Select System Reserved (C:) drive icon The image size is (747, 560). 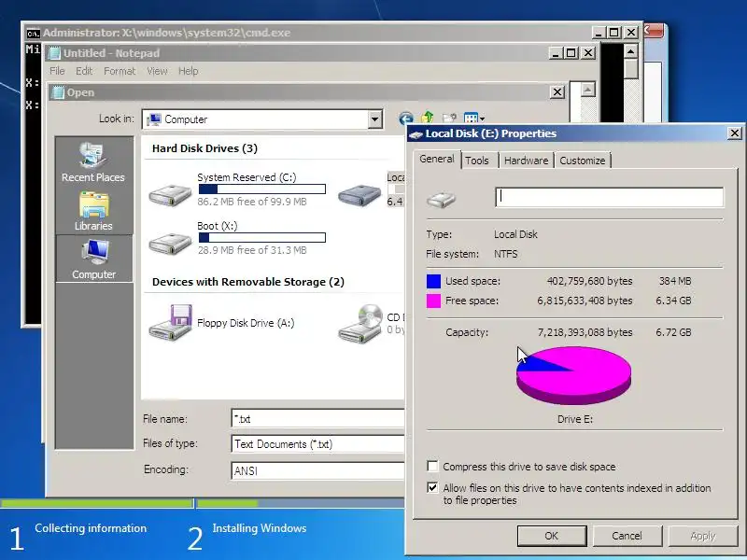170,194
